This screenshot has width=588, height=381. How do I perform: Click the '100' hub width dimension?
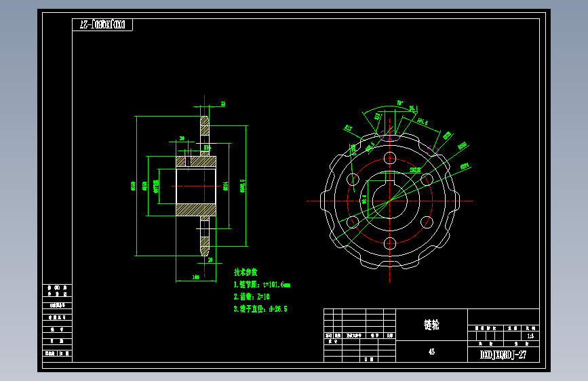point(195,277)
